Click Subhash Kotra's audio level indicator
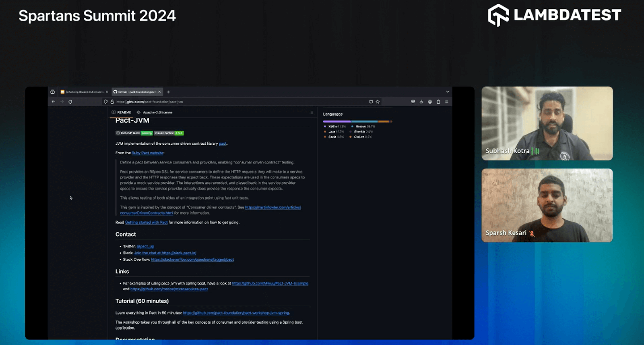This screenshot has width=644, height=345. (x=536, y=151)
